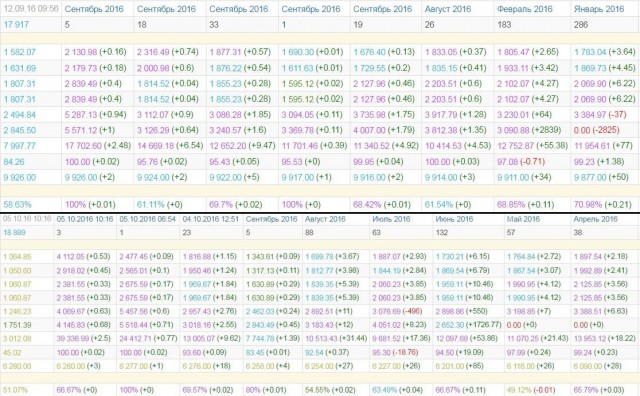Select the '7 744.78 (+1.39)' cell

coord(273,338)
